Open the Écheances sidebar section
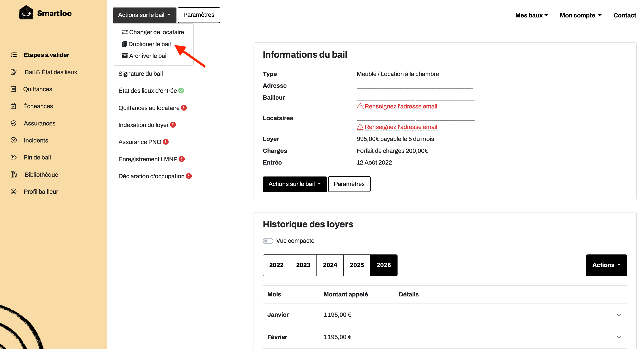 coord(38,106)
